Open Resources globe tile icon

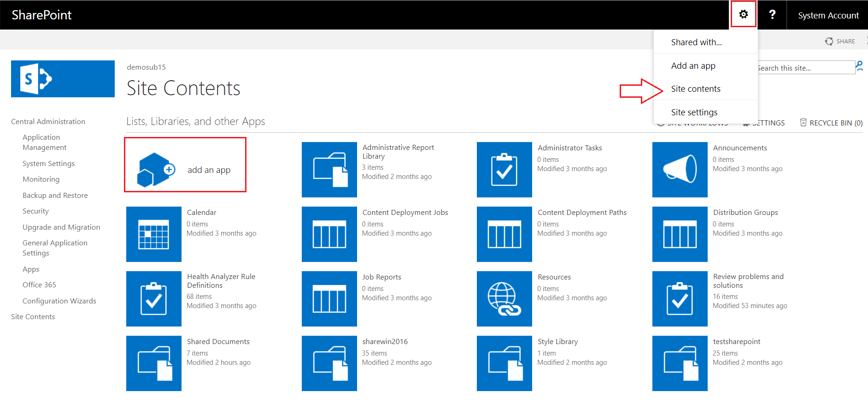504,299
